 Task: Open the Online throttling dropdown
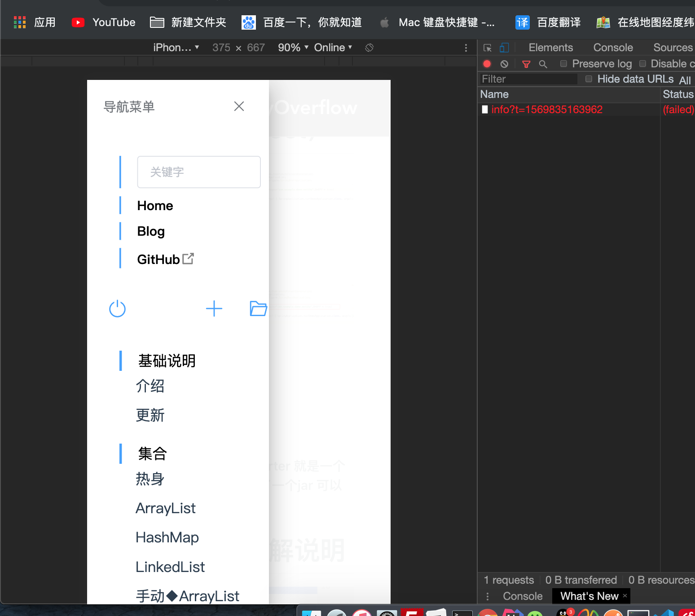pos(333,47)
